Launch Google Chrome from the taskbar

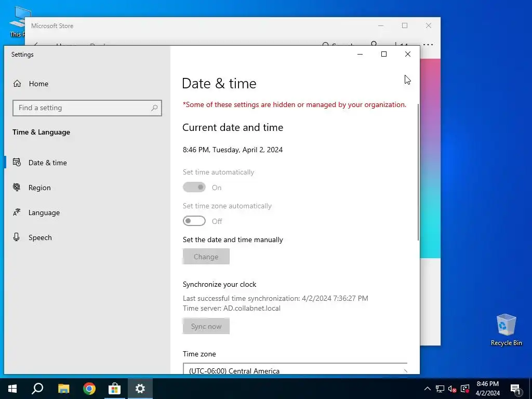(x=89, y=389)
